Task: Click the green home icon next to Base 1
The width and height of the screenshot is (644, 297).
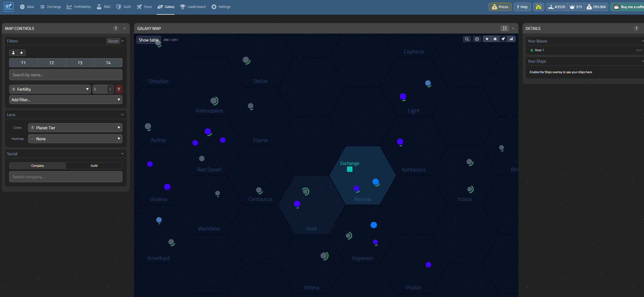Action: (532, 50)
